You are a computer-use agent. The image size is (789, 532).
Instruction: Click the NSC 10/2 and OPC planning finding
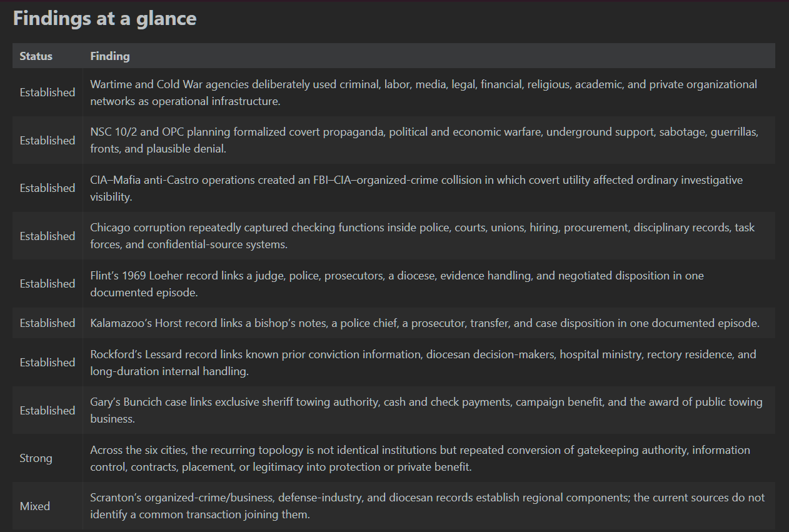coord(424,141)
